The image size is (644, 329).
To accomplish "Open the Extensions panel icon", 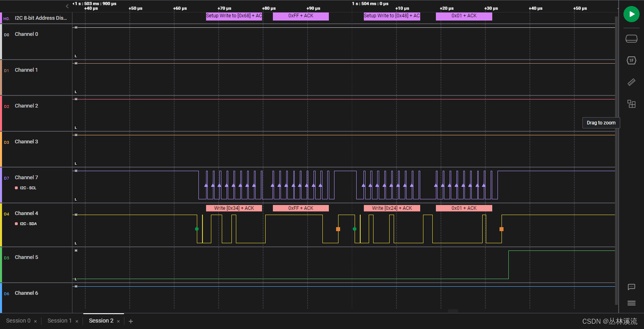I will click(x=631, y=104).
